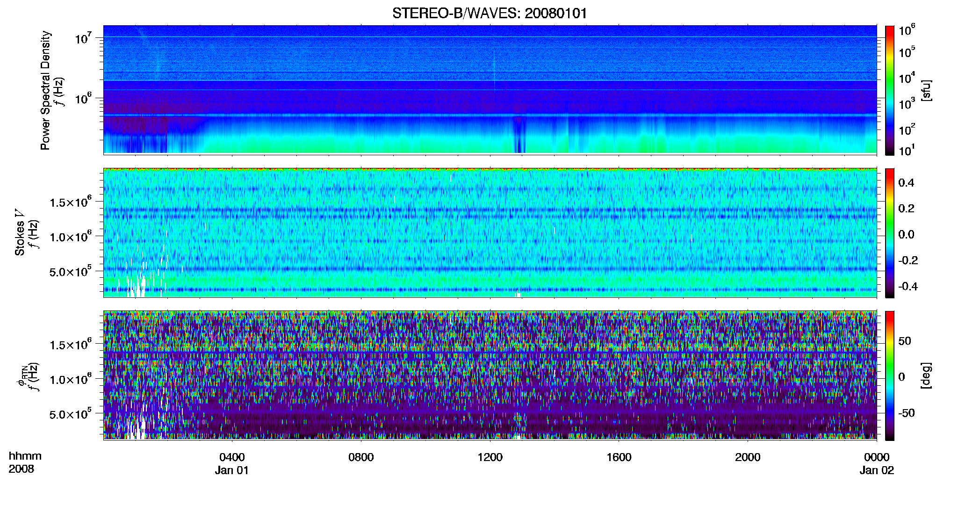The height and width of the screenshot is (505, 980).
Task: Click the φRTN axis label
Action: pyautogui.click(x=22, y=375)
